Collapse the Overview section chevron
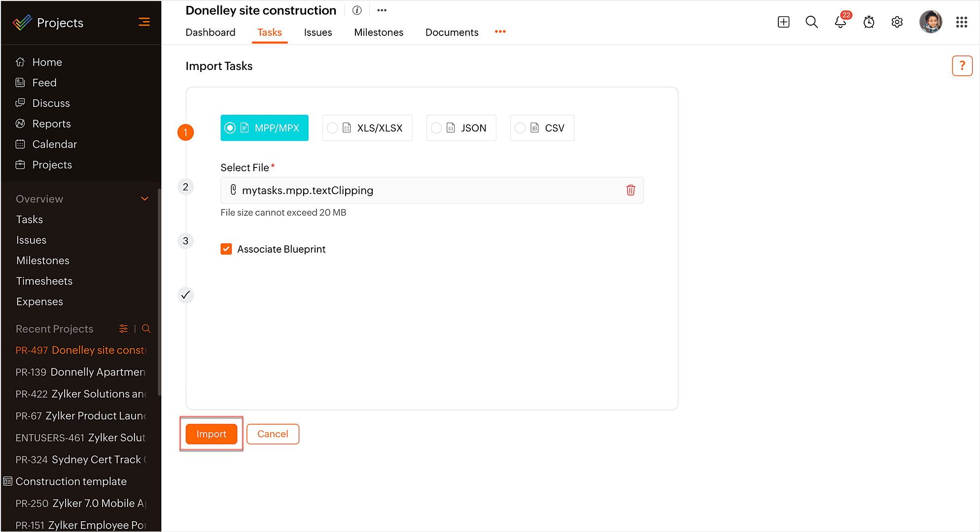Viewport: 980px width, 532px height. (144, 199)
